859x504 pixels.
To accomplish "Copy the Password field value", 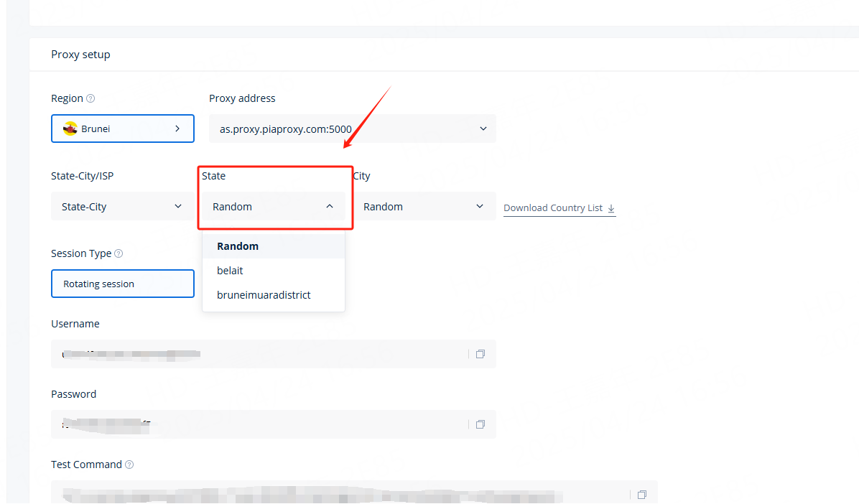I will [x=480, y=424].
